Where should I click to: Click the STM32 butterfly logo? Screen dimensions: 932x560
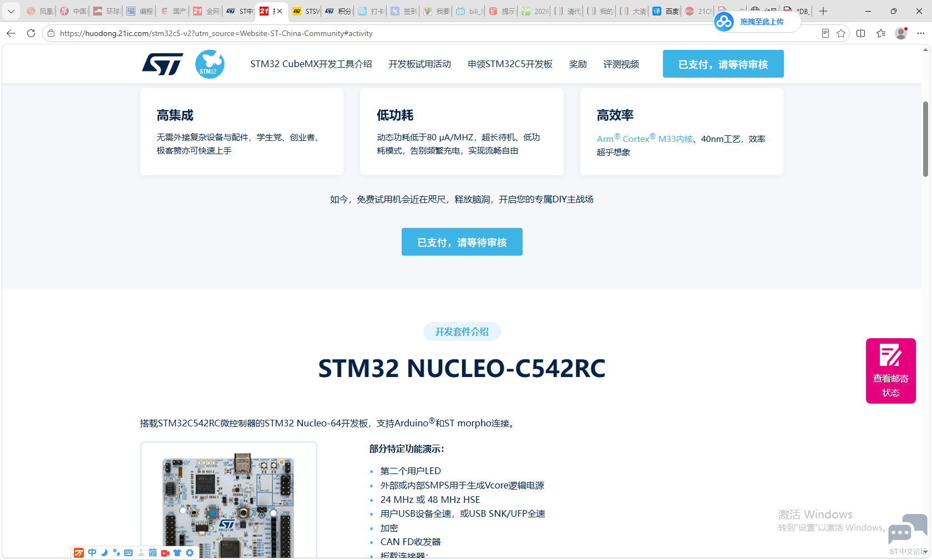(x=210, y=64)
